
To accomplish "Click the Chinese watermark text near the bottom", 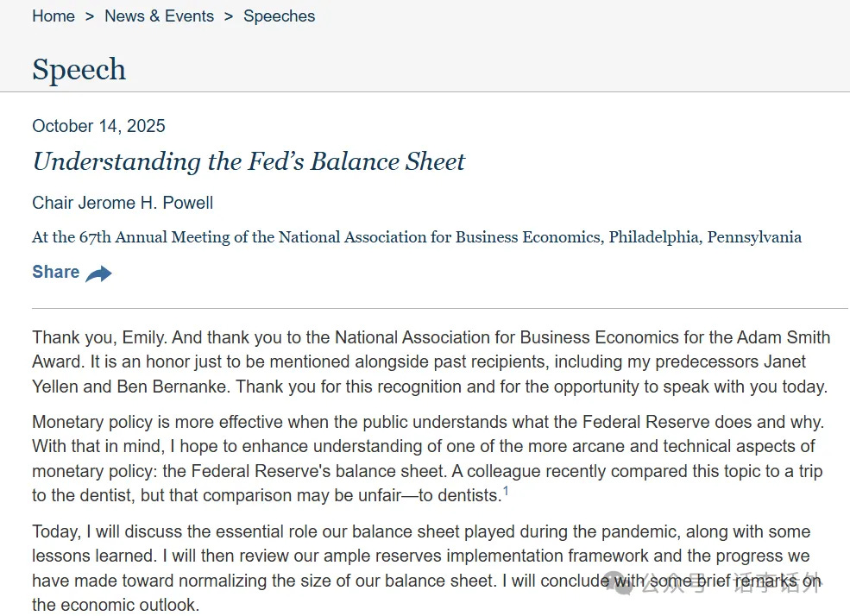I will (x=732, y=583).
